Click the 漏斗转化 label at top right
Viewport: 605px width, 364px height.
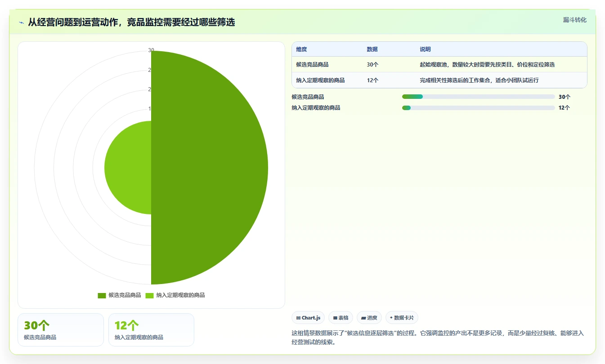574,20
